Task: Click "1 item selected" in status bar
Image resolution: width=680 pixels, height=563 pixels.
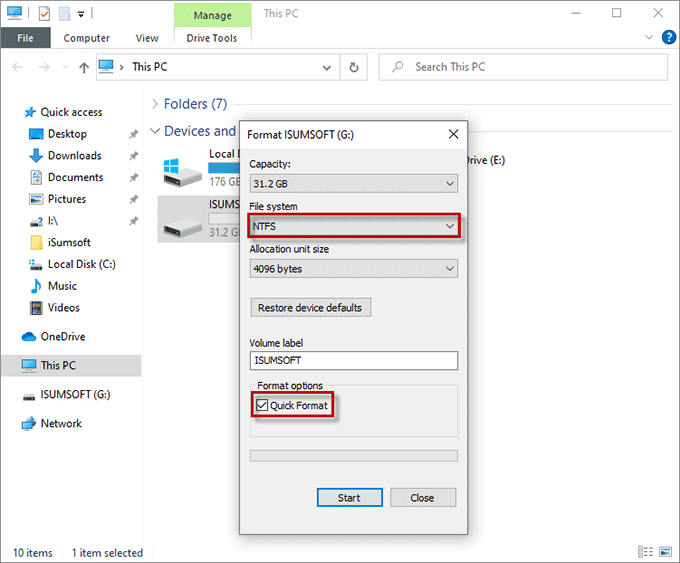Action: pos(107,553)
